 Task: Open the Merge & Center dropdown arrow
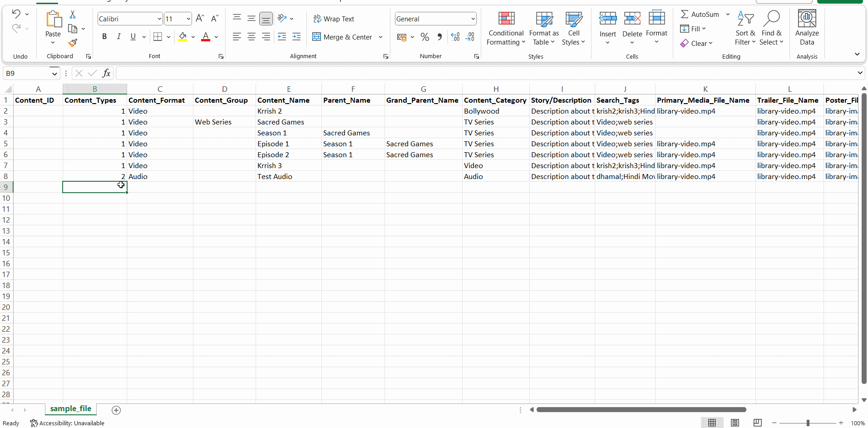pyautogui.click(x=380, y=37)
